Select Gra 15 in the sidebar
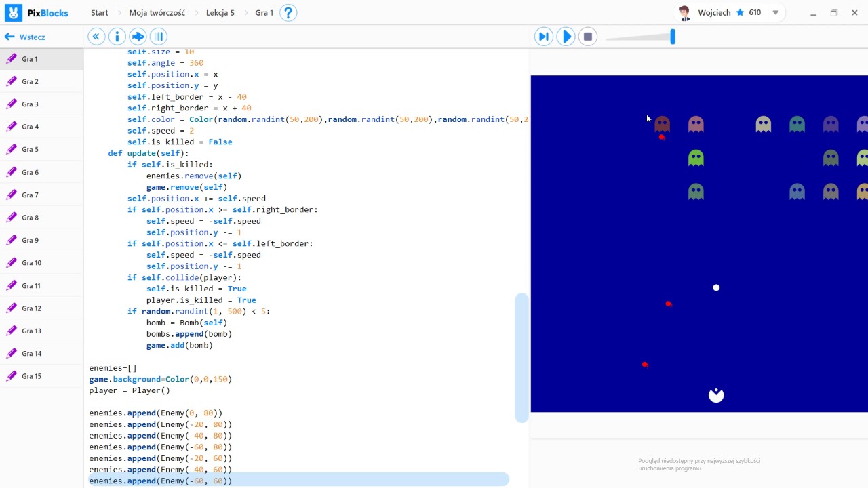 pyautogui.click(x=41, y=376)
